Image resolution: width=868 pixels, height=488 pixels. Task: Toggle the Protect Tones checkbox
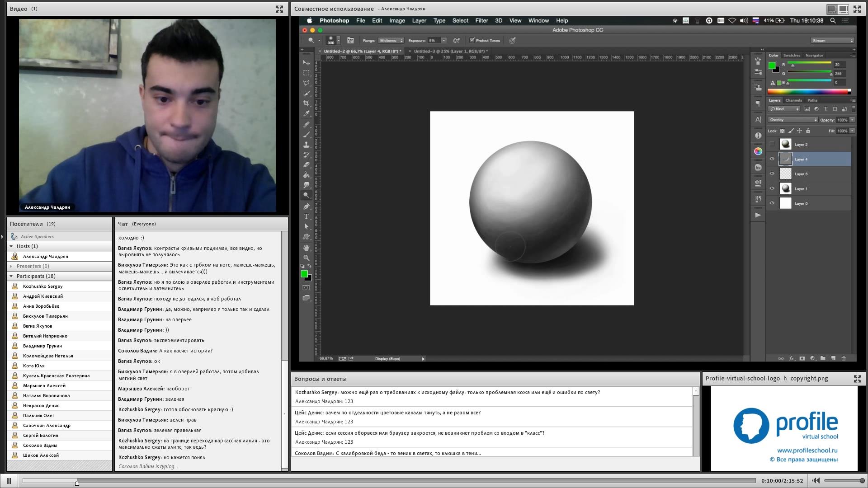point(472,40)
